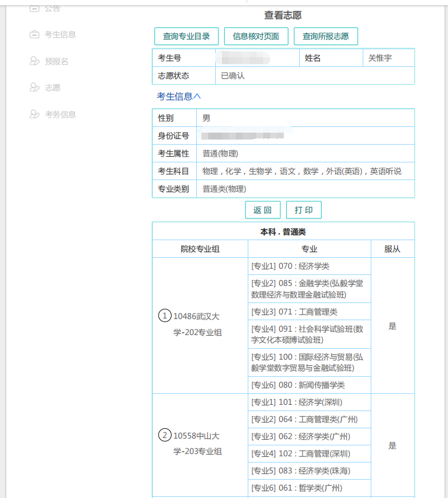Click the 预报名 person icon in sidebar
This screenshot has width=448, height=498.
[34, 61]
